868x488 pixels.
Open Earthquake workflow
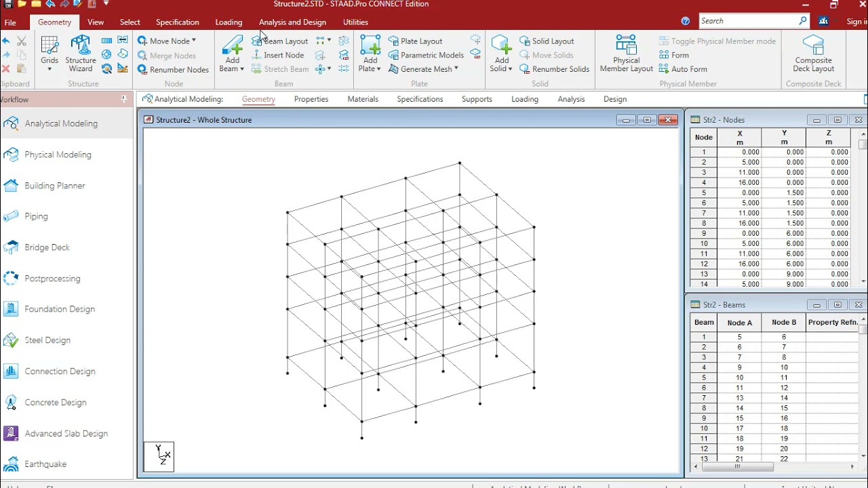(x=66, y=464)
